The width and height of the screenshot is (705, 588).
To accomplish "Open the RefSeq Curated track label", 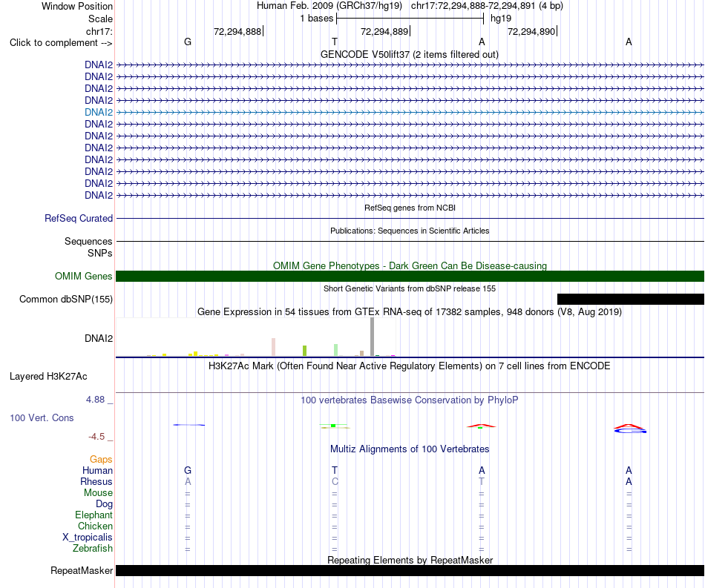I will pyautogui.click(x=79, y=218).
